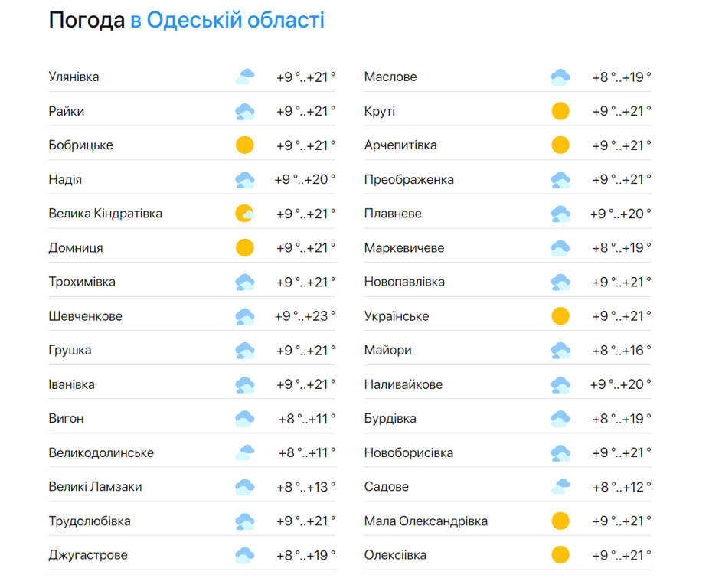Select the Преображенка location link
The image size is (722, 588).
click(x=409, y=180)
